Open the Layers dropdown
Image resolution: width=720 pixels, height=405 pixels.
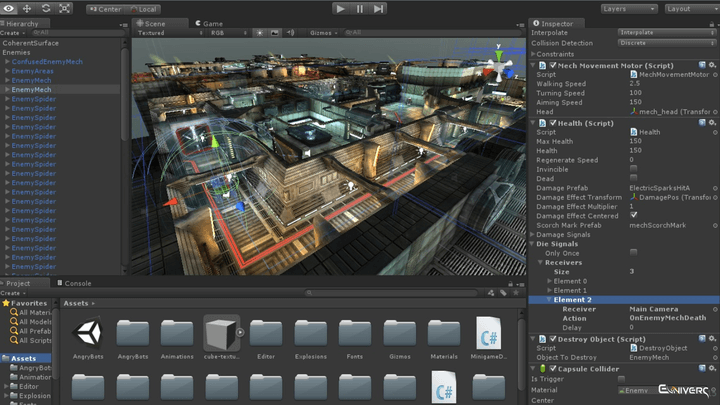point(629,9)
